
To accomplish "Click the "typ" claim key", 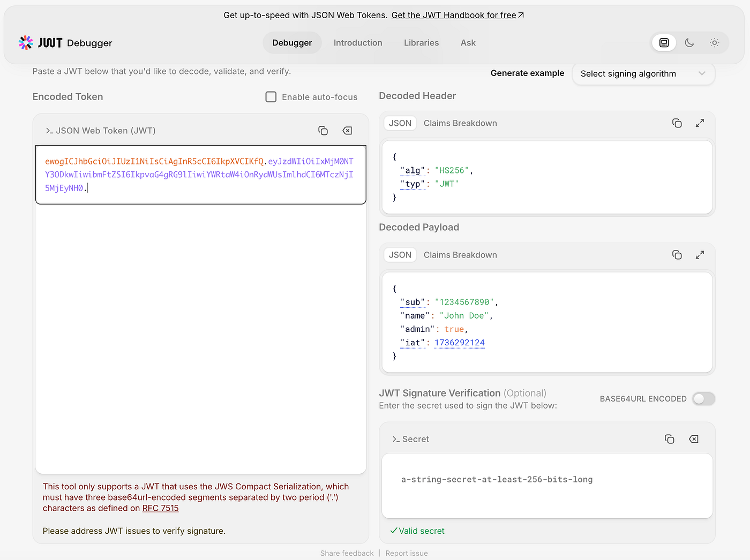I will [412, 184].
